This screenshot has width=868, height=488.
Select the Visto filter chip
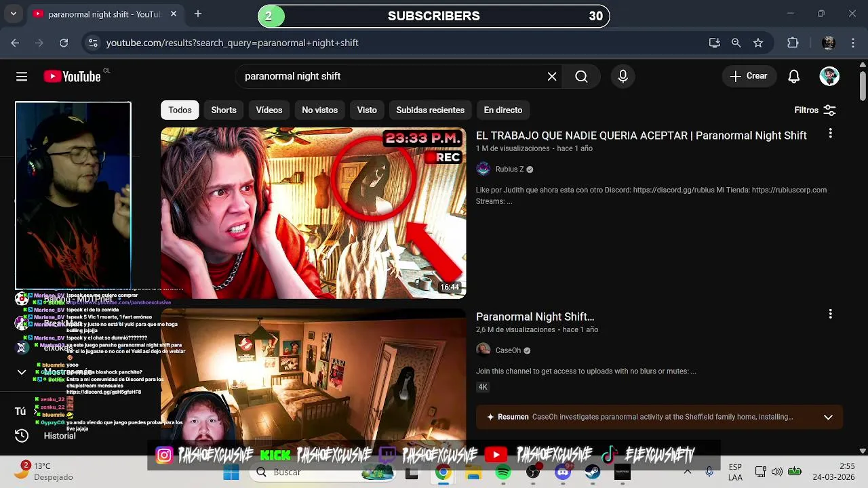367,110
